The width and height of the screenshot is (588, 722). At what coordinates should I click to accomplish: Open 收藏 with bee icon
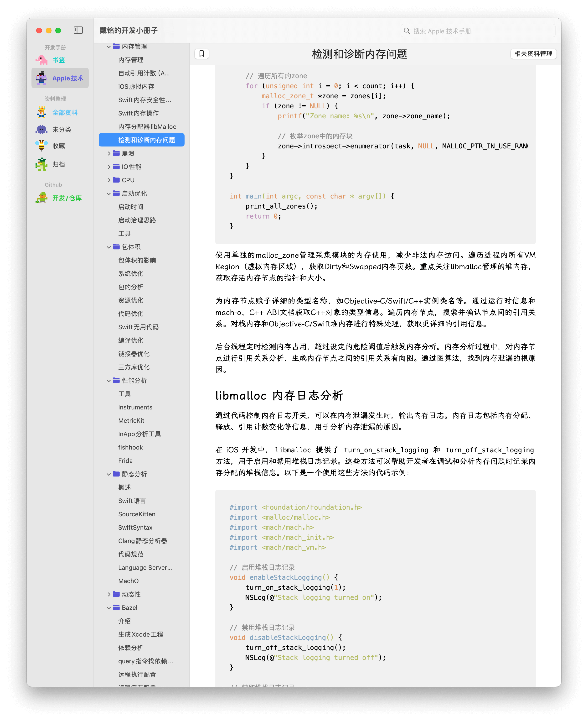[x=42, y=146]
